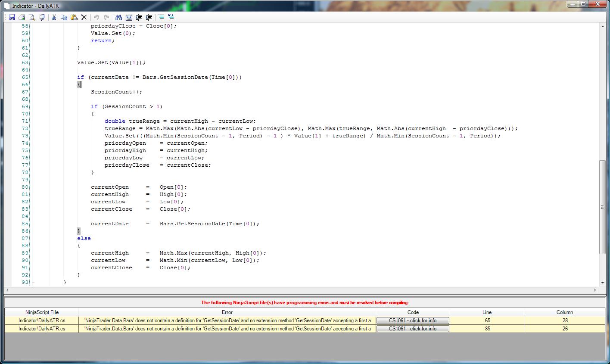Click line number 73 in the gutter
610x364 pixels.
25,136
